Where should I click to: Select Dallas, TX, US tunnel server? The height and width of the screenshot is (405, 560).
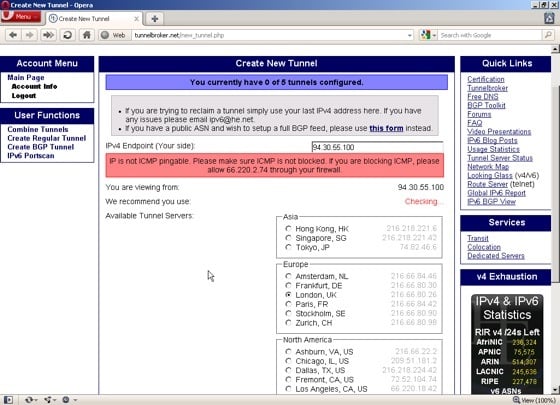(x=288, y=370)
